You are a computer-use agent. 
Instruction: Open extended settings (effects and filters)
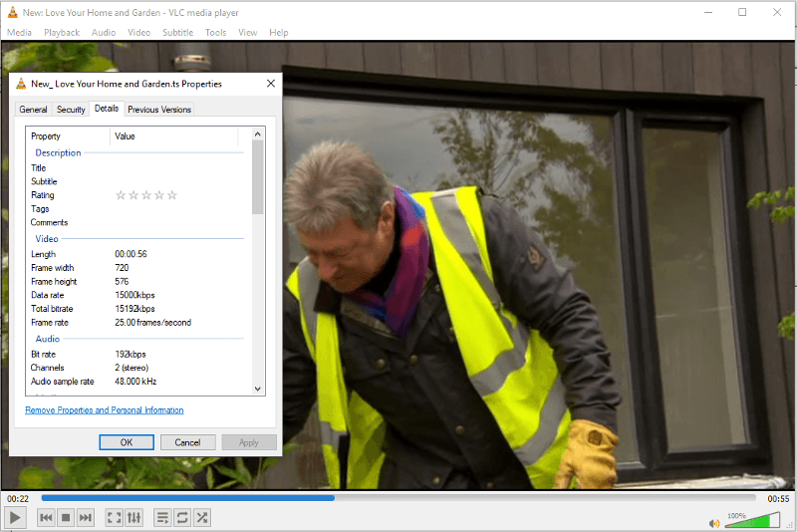(x=133, y=518)
